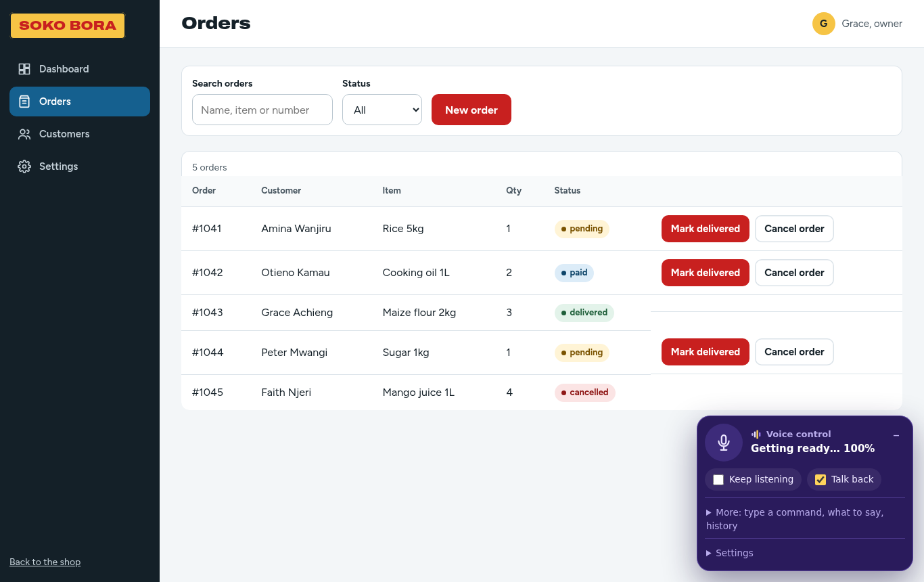Click the Customer column header
Screen dimensions: 924x582
281,191
